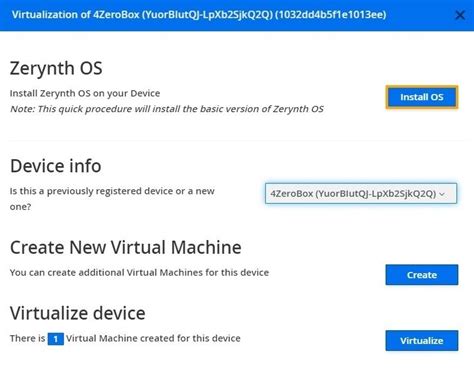
Task: Close the Virtualization dialog with the X
Action: point(460,15)
